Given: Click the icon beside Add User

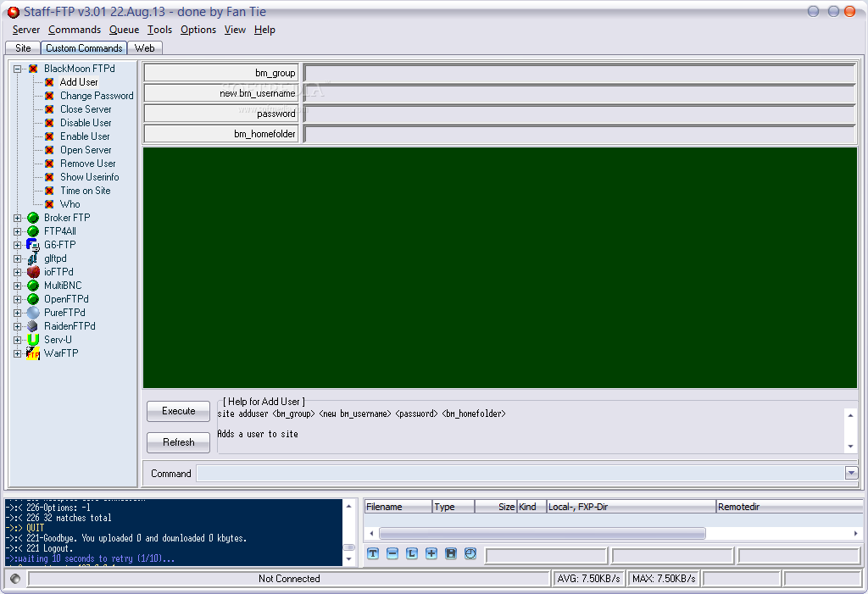Looking at the screenshot, I should pos(49,82).
